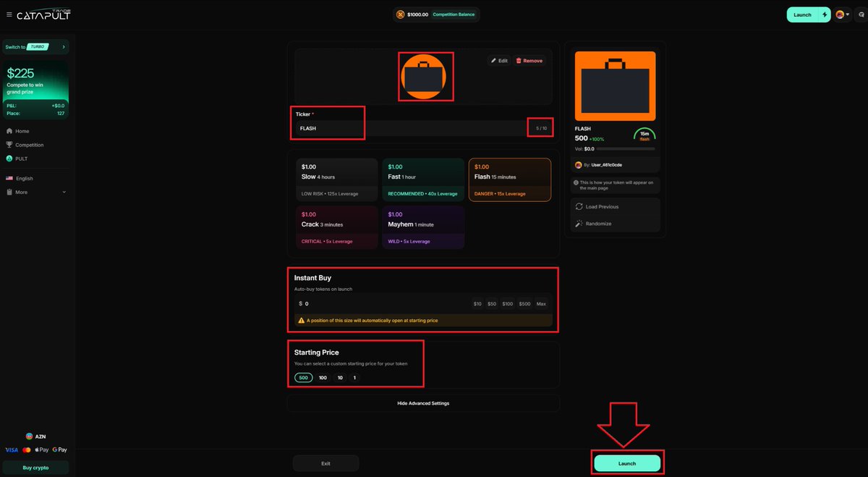Click the pencil icon next to Edit
Viewport: 868px width, 477px height.
pos(493,61)
